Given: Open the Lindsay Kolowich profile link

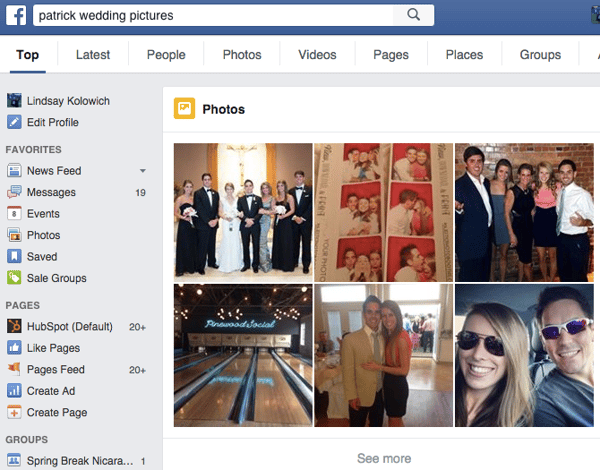Looking at the screenshot, I should [66, 101].
